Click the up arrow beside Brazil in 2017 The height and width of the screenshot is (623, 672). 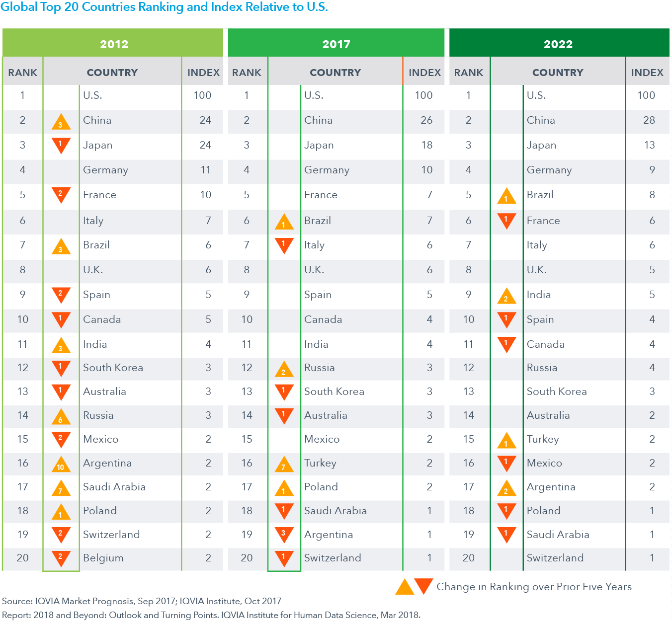point(284,222)
